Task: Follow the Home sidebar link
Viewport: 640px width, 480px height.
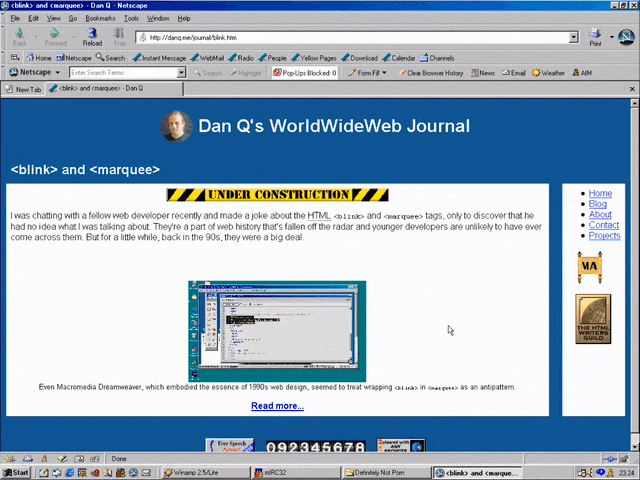Action: [600, 193]
